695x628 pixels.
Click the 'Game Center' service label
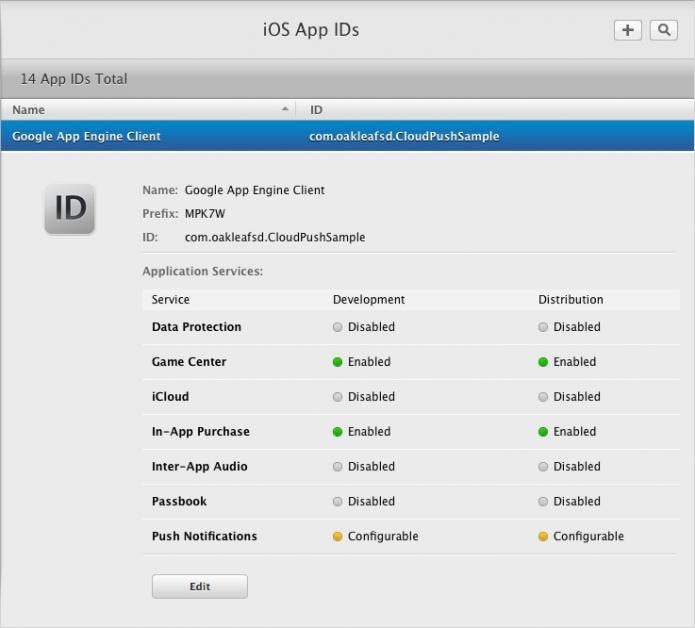(x=189, y=362)
